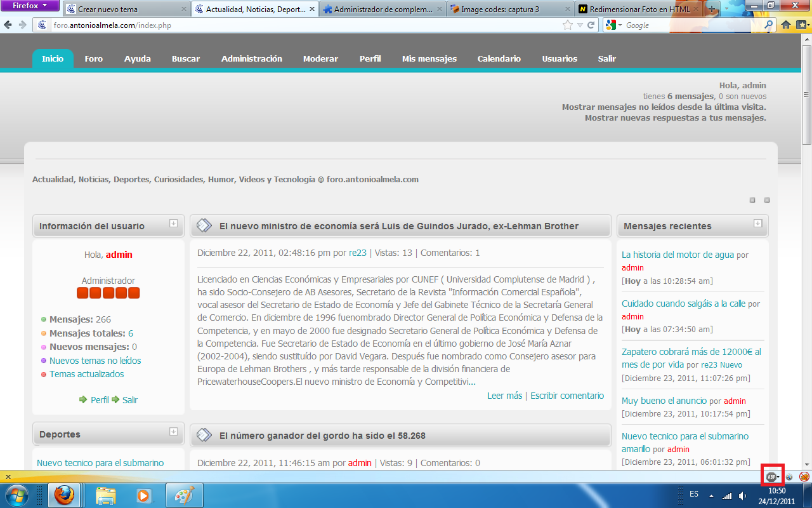Open author re23 profile link
Image resolution: width=812 pixels, height=508 pixels.
[x=358, y=253]
